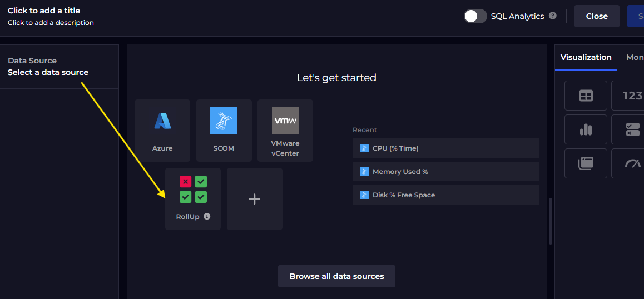Click to add a title

[x=44, y=11]
